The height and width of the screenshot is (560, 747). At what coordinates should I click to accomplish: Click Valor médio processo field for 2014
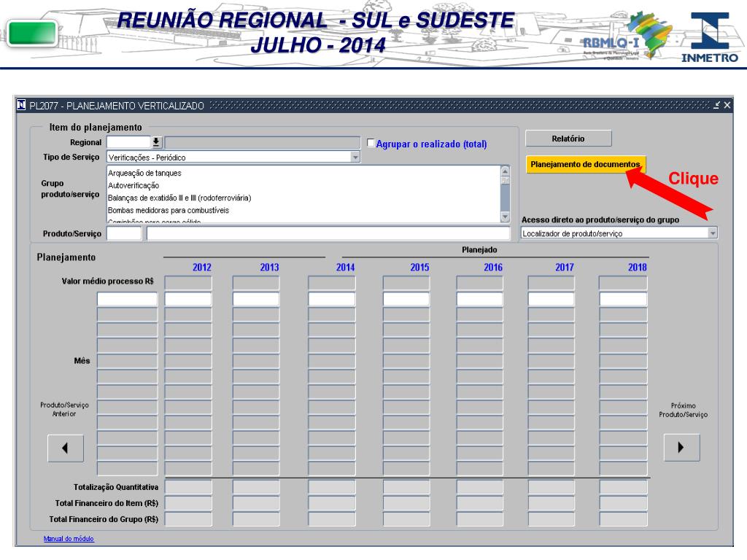coord(332,283)
